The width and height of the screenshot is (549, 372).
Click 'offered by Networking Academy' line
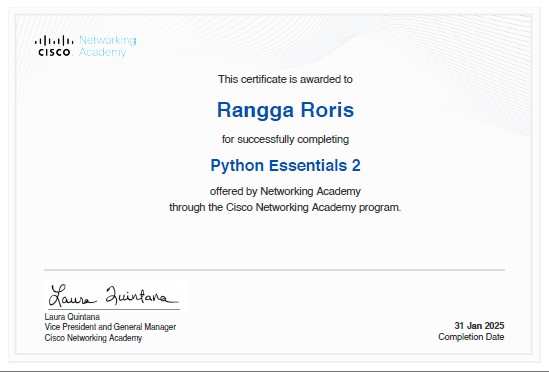click(285, 191)
